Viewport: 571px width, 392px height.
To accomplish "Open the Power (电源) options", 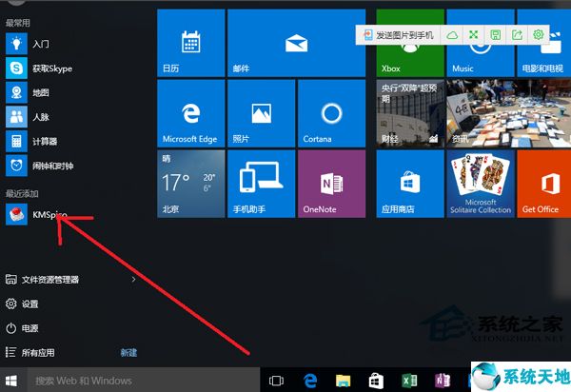I will (22, 328).
